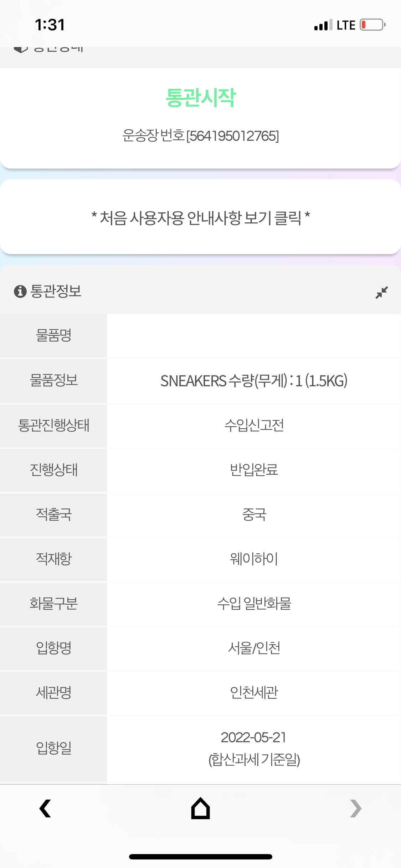Tap the LTE signal indicator
The width and height of the screenshot is (401, 868).
tap(346, 25)
